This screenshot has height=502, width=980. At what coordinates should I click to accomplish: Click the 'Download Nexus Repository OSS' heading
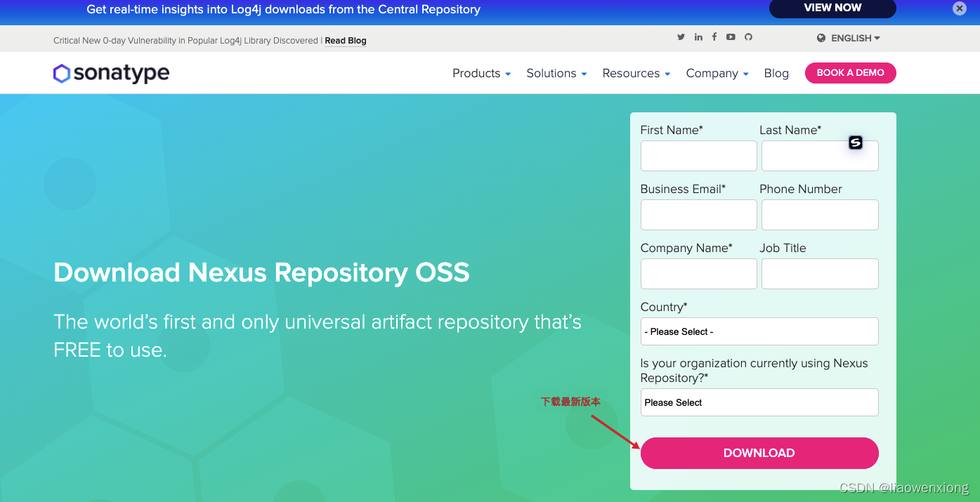tap(261, 272)
